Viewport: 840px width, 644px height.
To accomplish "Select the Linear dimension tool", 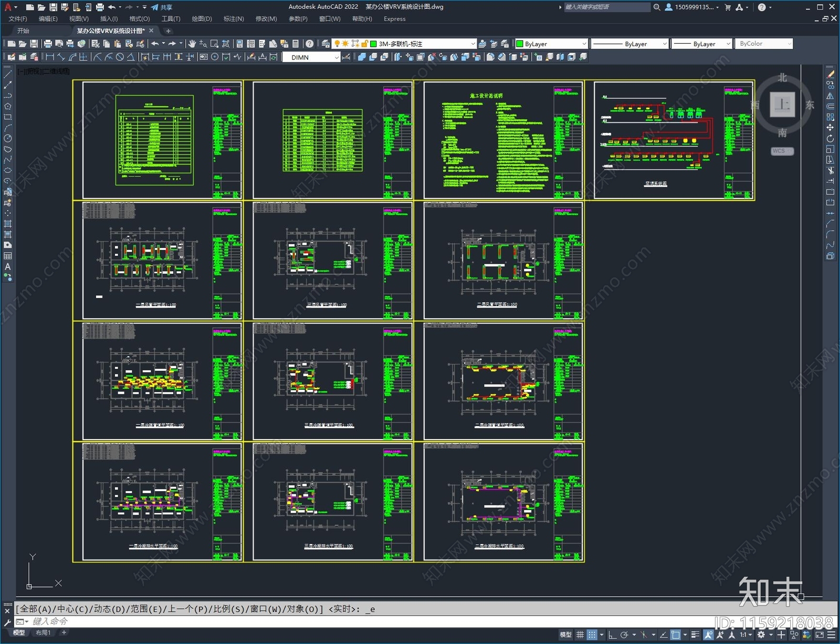I will click(x=50, y=57).
